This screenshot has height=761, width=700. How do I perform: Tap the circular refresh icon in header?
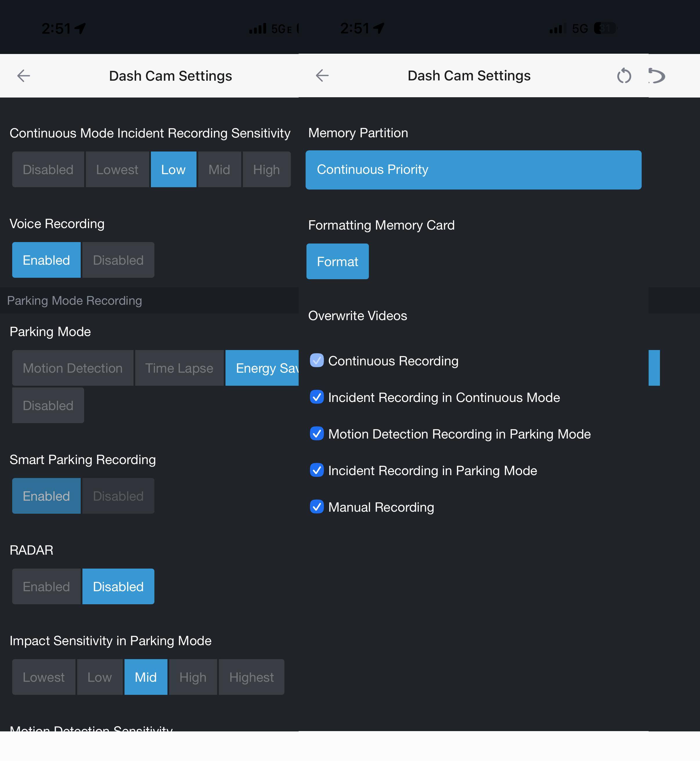624,76
